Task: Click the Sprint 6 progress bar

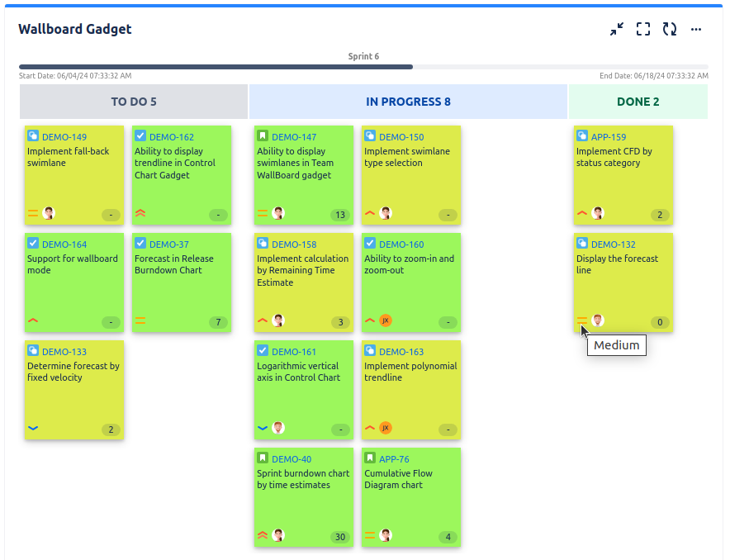Action: point(363,67)
